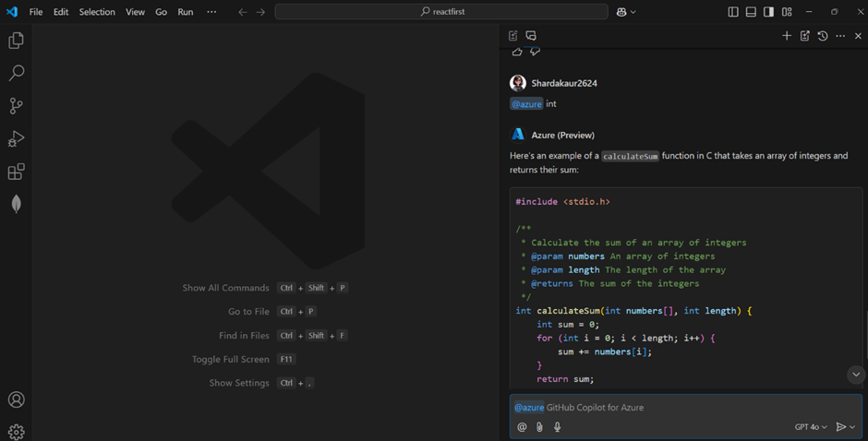Click the #include <stdio.h> code line
This screenshot has height=441, width=868.
563,201
